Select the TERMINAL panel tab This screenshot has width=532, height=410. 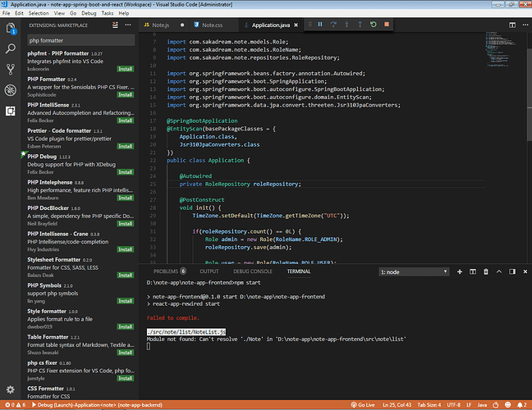(x=299, y=271)
